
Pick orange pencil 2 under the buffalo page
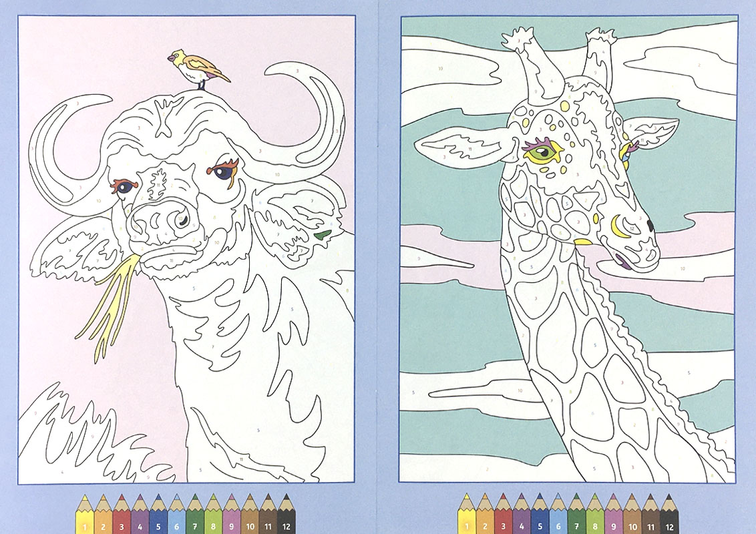103,514
